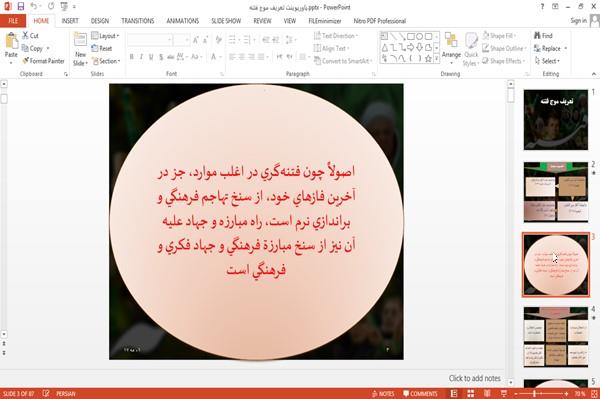Switch to DESIGN tab
This screenshot has width=600, height=399.
(99, 21)
